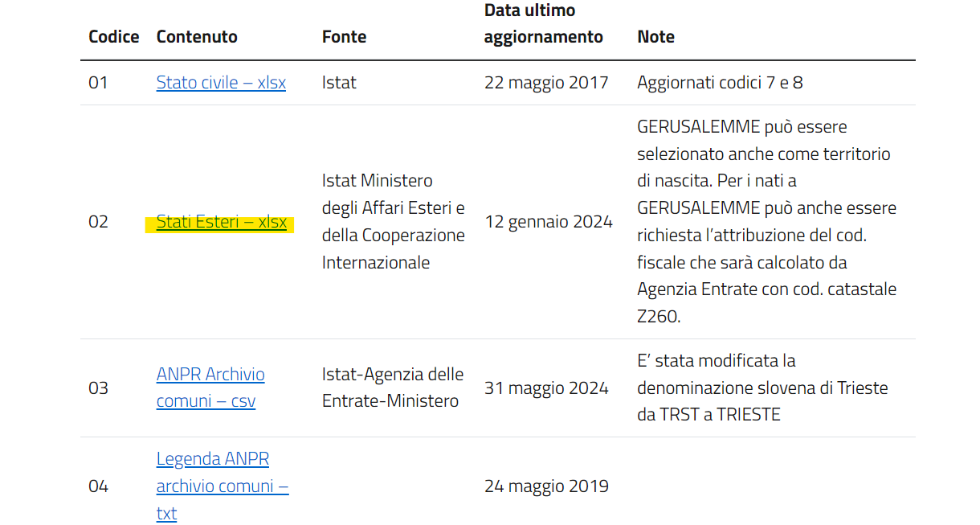Click the Note column header
Image resolution: width=980 pixels, height=525 pixels.
[x=655, y=37]
